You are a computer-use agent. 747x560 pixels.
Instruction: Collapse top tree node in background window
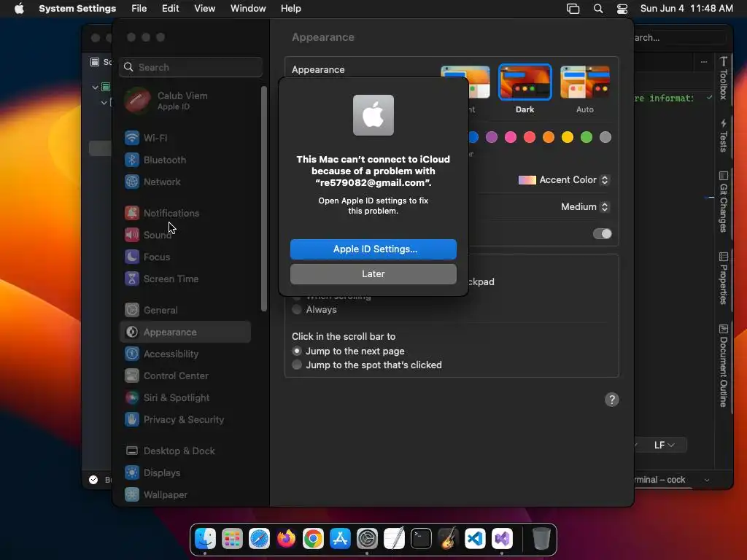tap(96, 87)
